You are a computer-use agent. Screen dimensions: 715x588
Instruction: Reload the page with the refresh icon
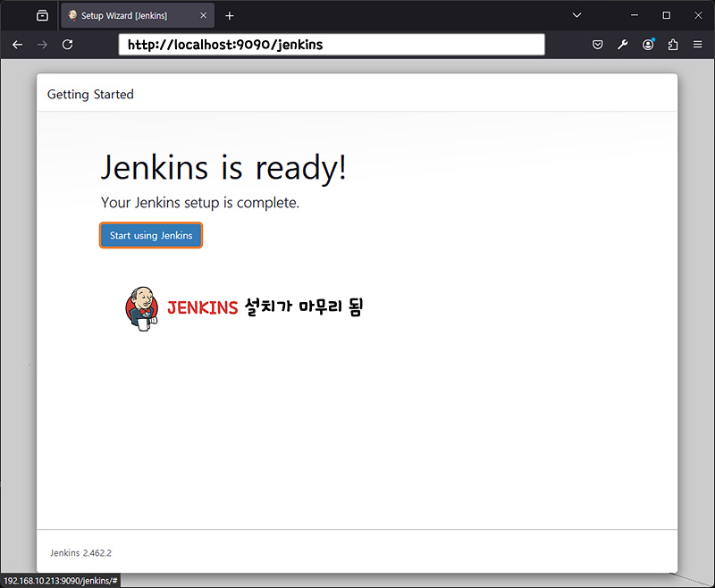click(x=68, y=45)
